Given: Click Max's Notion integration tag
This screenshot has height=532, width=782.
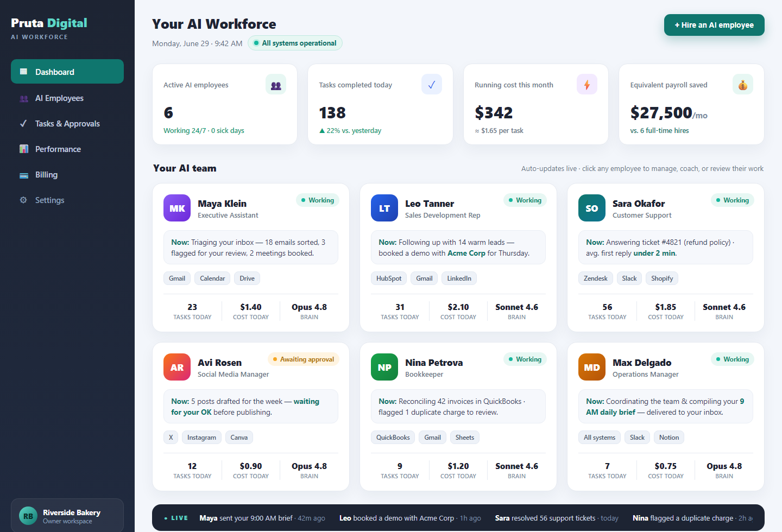Looking at the screenshot, I should pyautogui.click(x=669, y=438).
